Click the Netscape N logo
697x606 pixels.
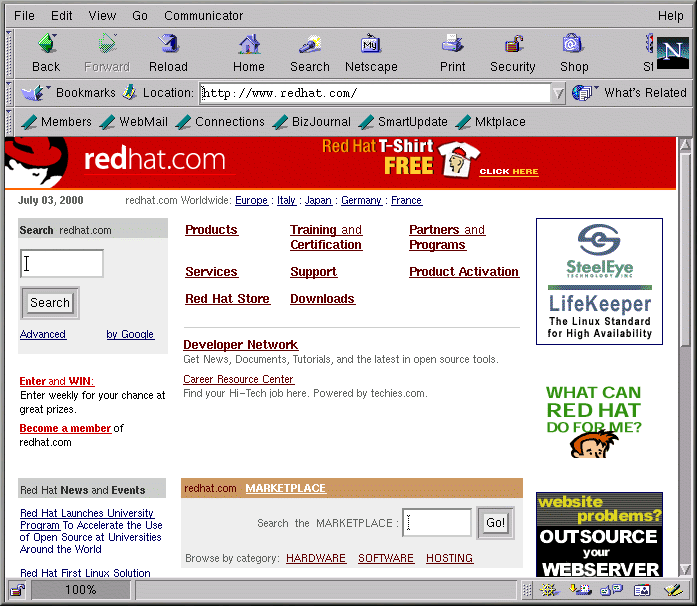672,52
